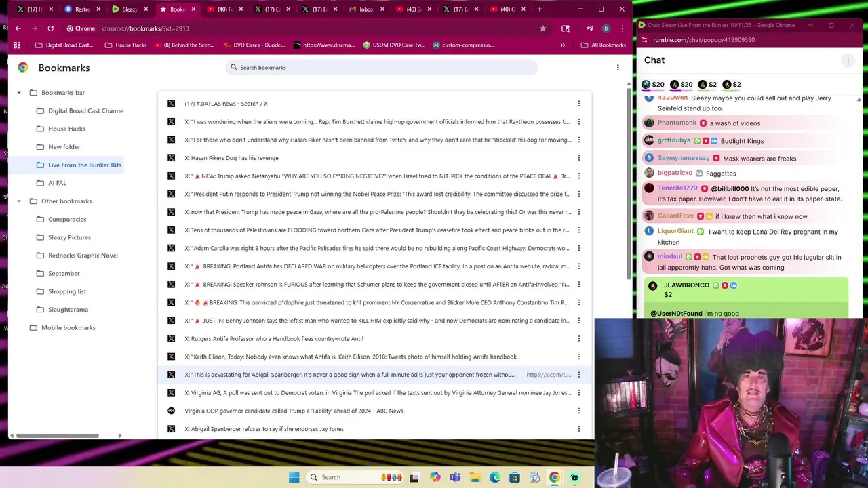The height and width of the screenshot is (488, 868).
Task: Open USDM DVD Case Tw... bookmark shortcut
Action: [394, 45]
